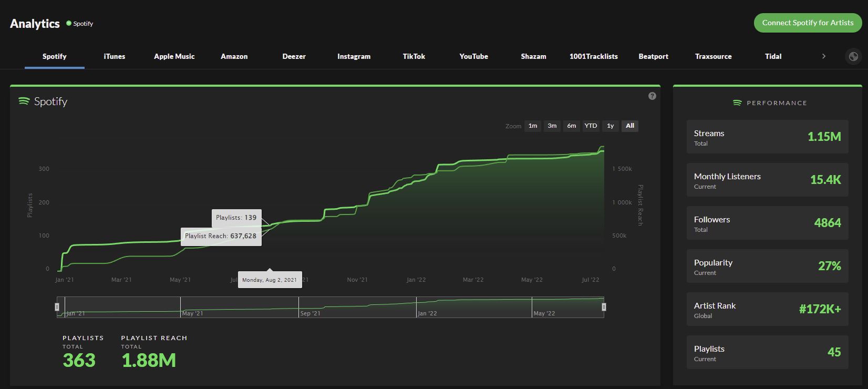868x389 pixels.
Task: Click the help question mark icon
Action: click(652, 96)
